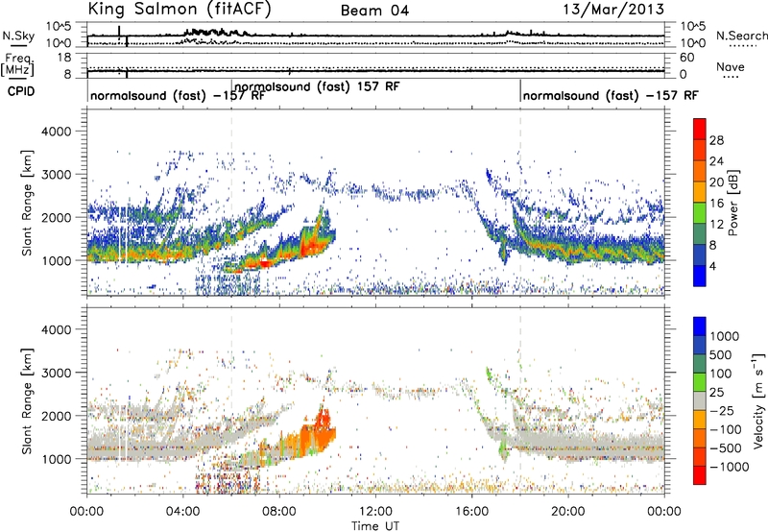Click dashed 18:00 CPID marker in velocity panel
768x532 pixels.
pyautogui.click(x=520, y=400)
